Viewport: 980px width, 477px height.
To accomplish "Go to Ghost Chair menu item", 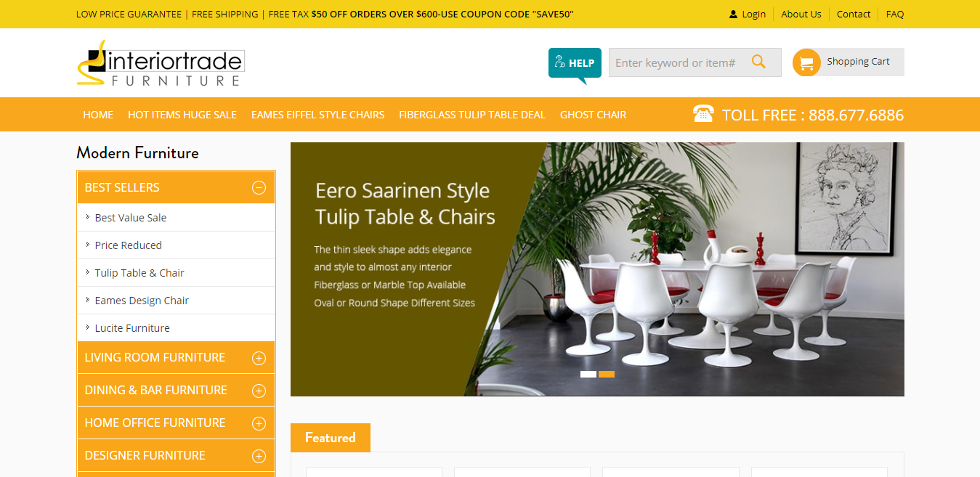I will pyautogui.click(x=593, y=115).
